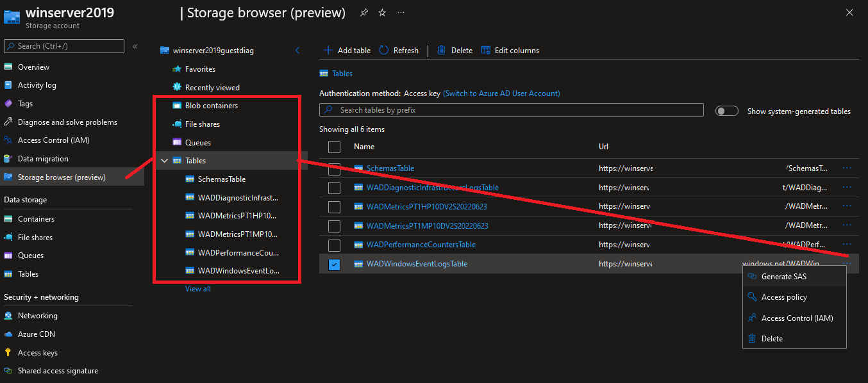Select Storage browser (preview) in sidebar
This screenshot has height=383, width=868.
tap(62, 177)
